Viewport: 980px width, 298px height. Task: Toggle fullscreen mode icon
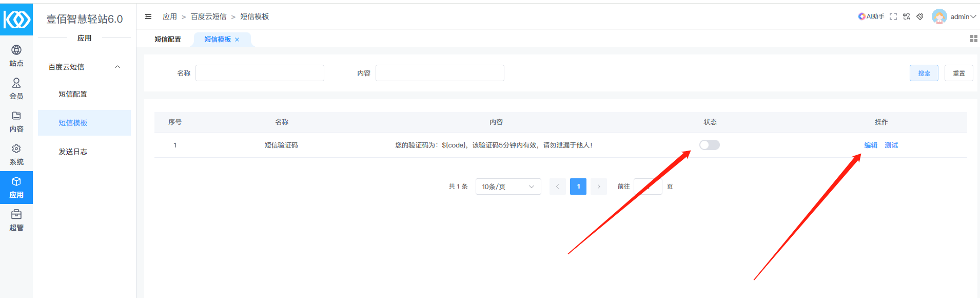click(x=893, y=16)
